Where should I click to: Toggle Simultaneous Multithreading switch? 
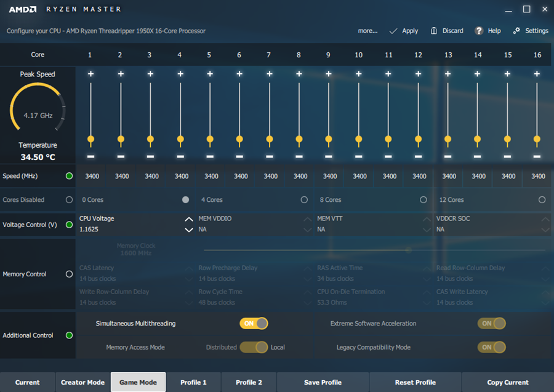pos(254,323)
